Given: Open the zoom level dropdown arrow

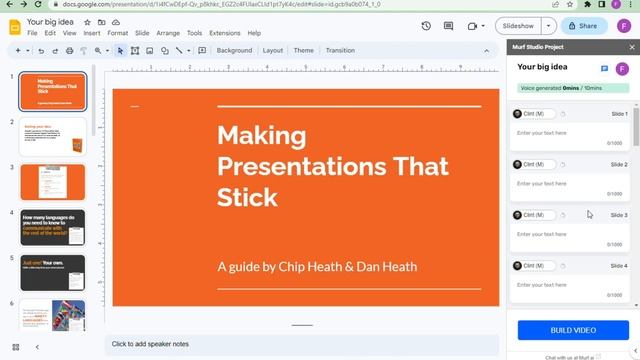Looking at the screenshot, I should [107, 51].
